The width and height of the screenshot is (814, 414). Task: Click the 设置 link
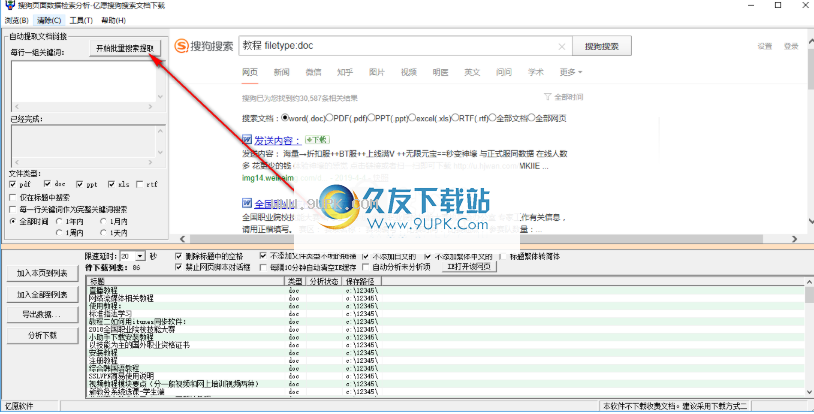coord(765,46)
